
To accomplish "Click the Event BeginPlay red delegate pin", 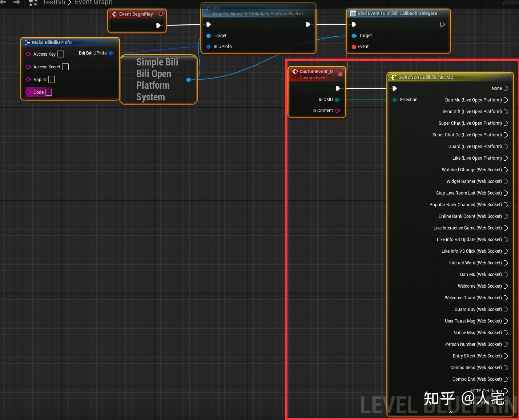I will (x=161, y=14).
